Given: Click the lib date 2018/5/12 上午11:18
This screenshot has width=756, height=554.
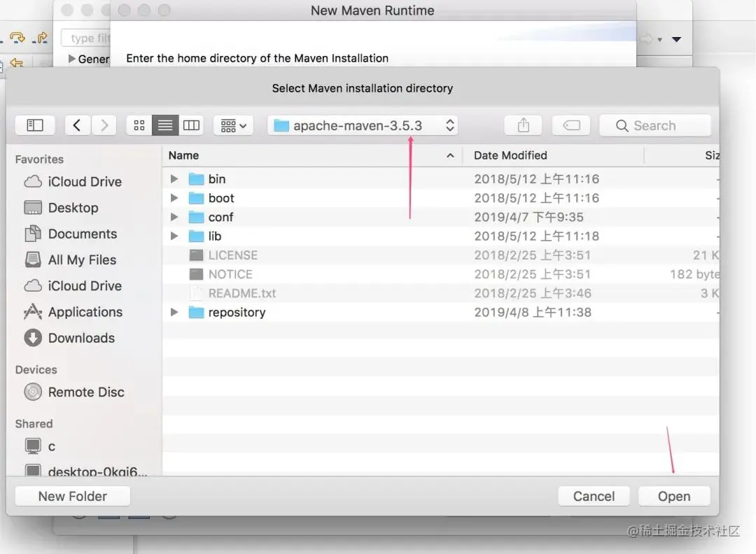Looking at the screenshot, I should pyautogui.click(x=536, y=236).
